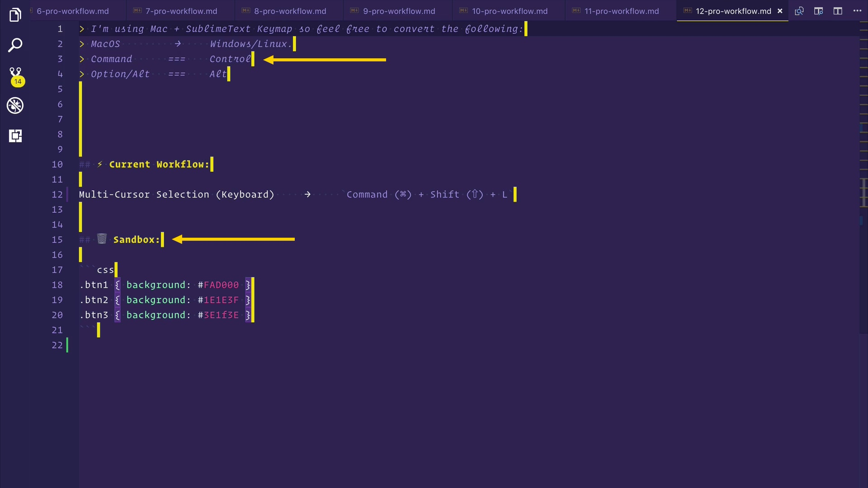Click 'I'm using Mac + SublimeText Keymap' text
Viewport: 868px width, 488px height.
pos(192,29)
